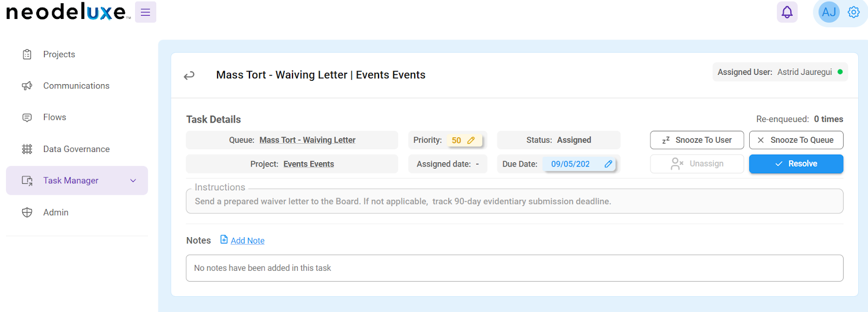This screenshot has width=868, height=312.
Task: Click the AJ user avatar
Action: [x=829, y=12]
